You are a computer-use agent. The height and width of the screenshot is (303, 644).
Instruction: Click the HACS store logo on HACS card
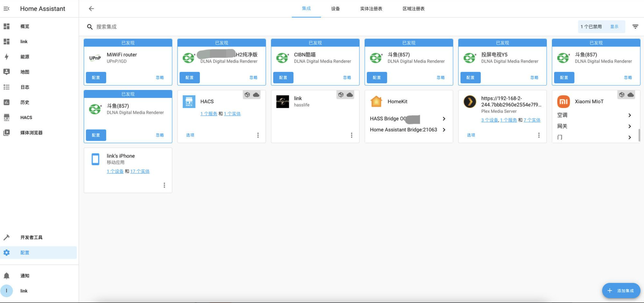point(189,102)
